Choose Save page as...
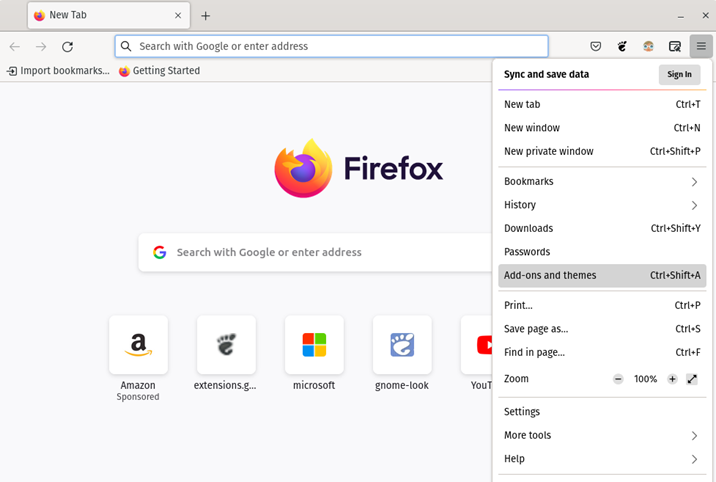The image size is (716, 482). coord(602,329)
